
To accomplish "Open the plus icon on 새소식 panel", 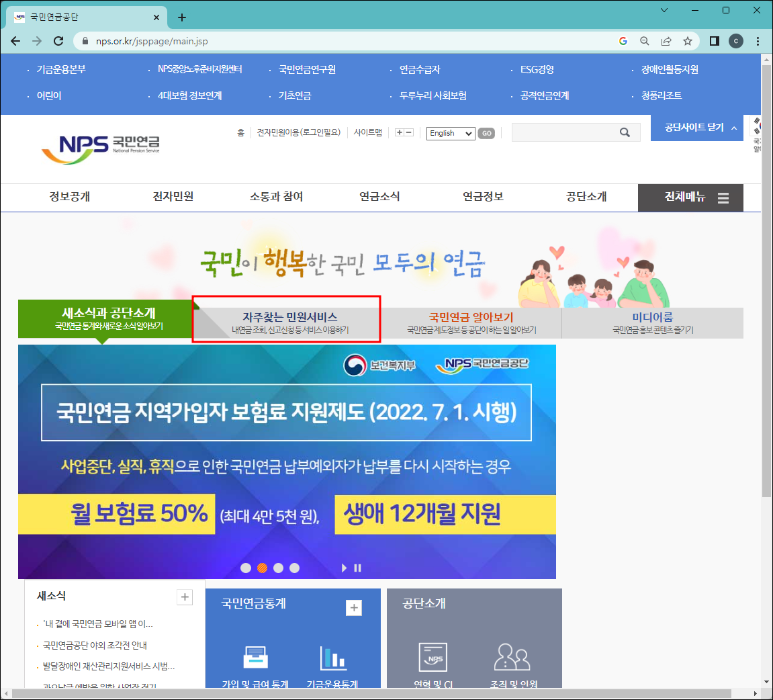I will [x=185, y=597].
